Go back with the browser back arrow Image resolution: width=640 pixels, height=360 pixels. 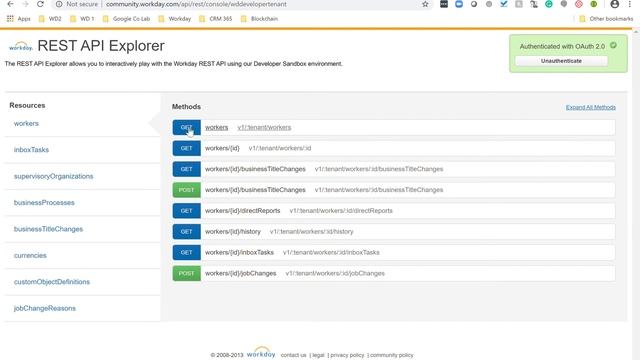(x=11, y=4)
